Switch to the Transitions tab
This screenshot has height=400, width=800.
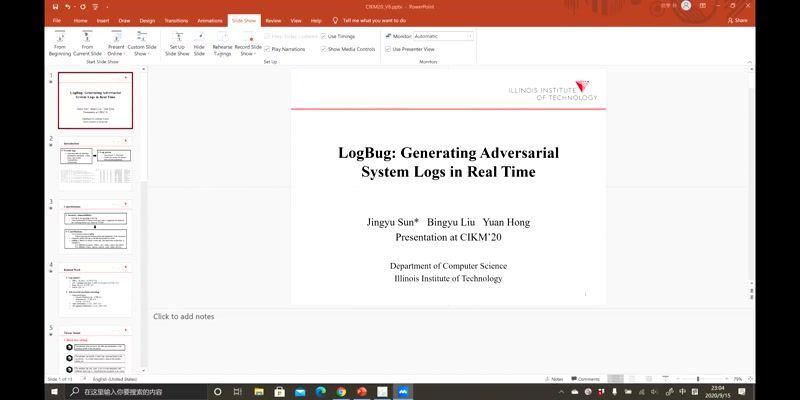coord(176,20)
